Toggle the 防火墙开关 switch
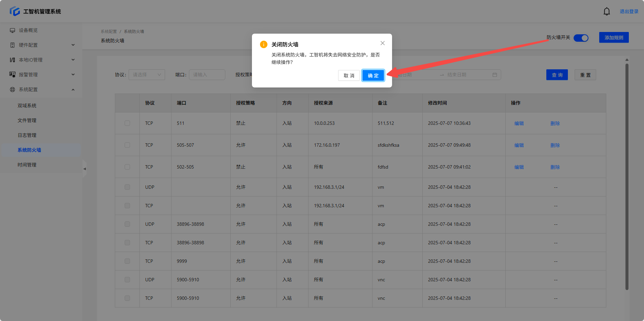 click(581, 38)
